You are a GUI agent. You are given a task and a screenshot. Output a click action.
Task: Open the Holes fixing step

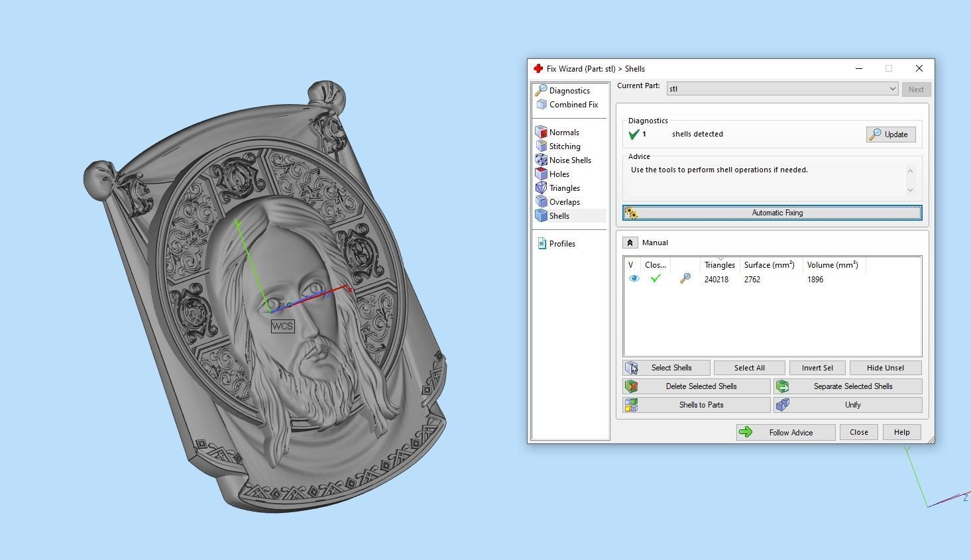pos(553,174)
